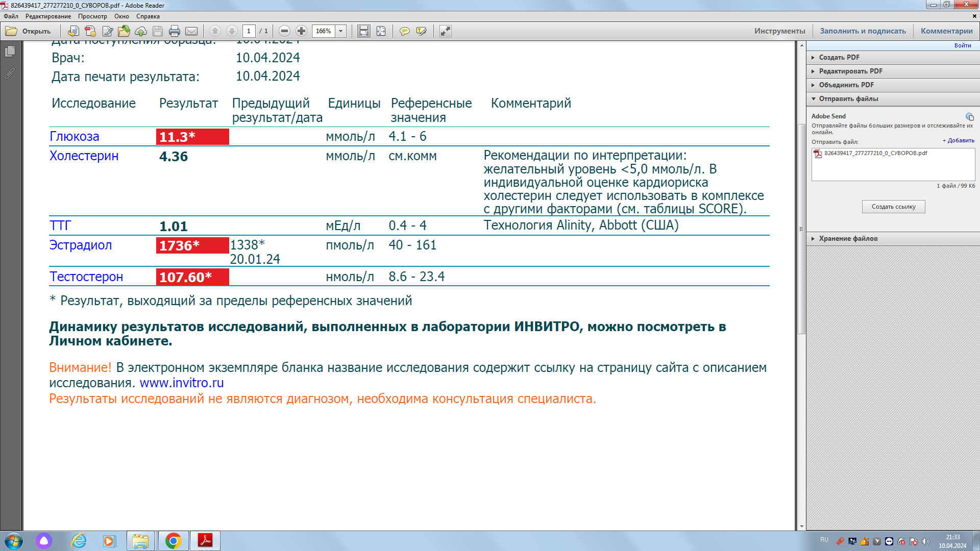Image resolution: width=980 pixels, height=551 pixels.
Task: Collapse the Отправить файлы section
Action: pyautogui.click(x=848, y=98)
